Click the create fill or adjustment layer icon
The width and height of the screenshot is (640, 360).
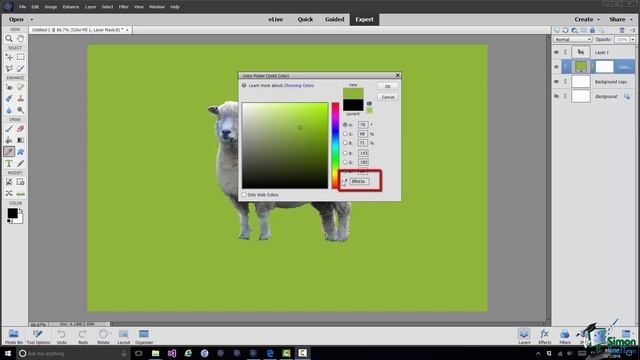[x=575, y=30]
